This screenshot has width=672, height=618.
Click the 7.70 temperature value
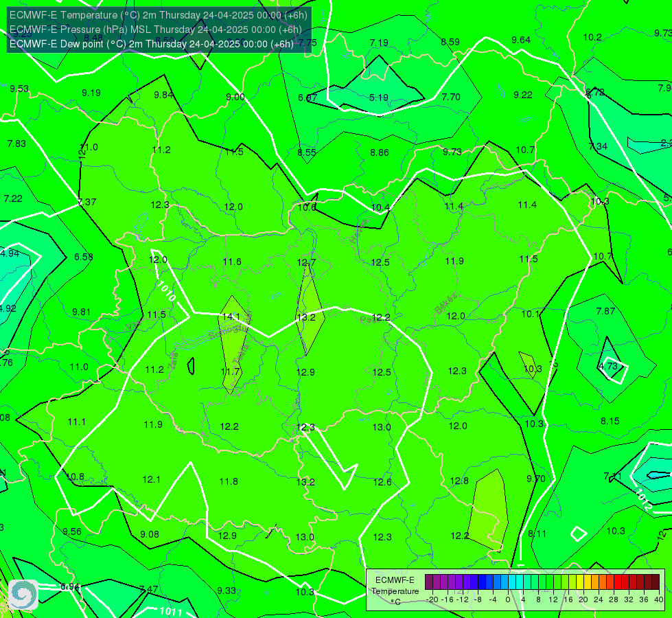pos(451,97)
